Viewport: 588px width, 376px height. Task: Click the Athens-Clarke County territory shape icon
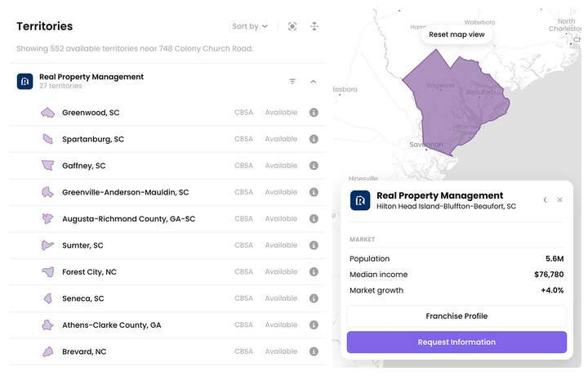coord(47,325)
